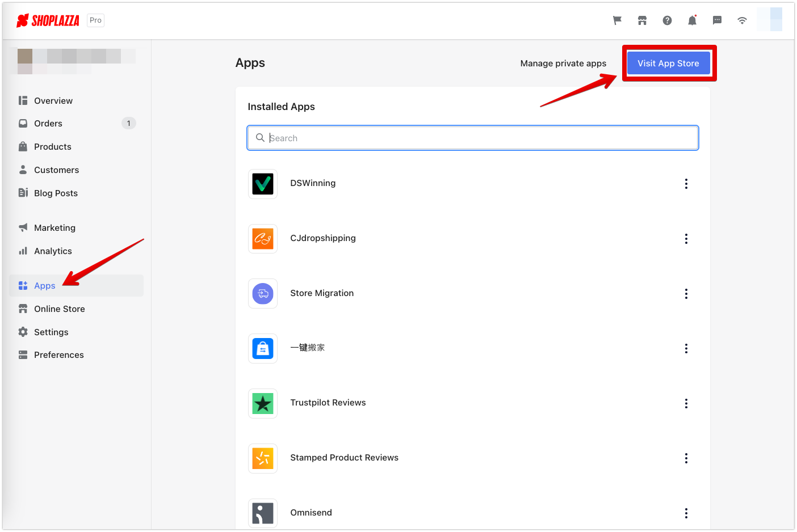Screen dimensions: 797x532
Task: Open the Omnisend app icon
Action: tap(263, 513)
